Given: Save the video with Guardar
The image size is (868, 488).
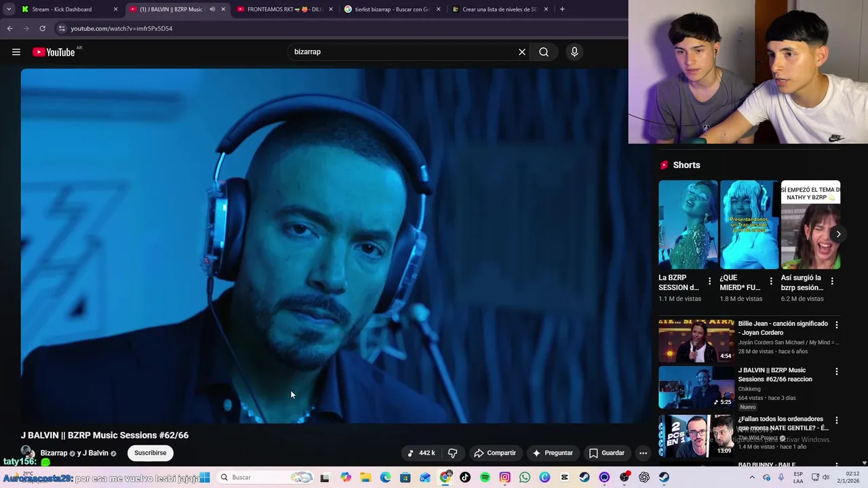Looking at the screenshot, I should click(x=607, y=453).
